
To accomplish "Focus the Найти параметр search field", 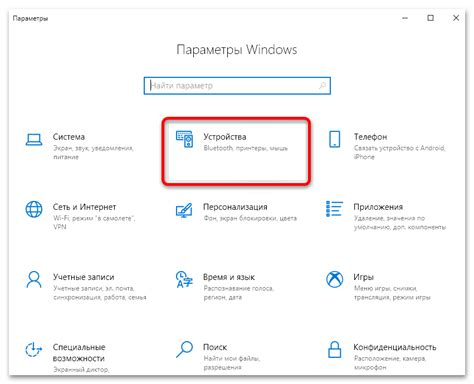I will 237,86.
